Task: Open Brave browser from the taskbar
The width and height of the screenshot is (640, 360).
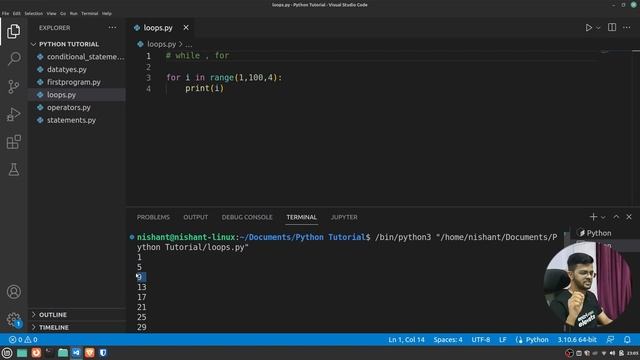Action: 90,353
